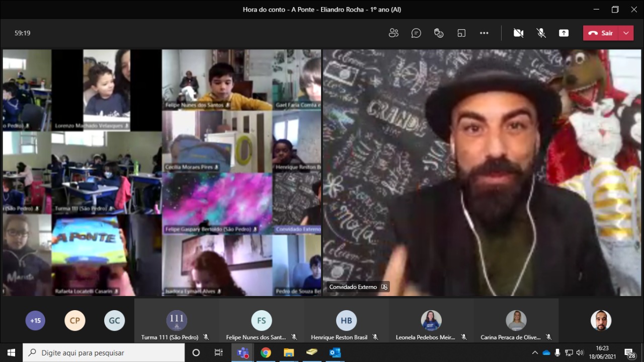Show the participants panel
The width and height of the screenshot is (644, 362).
(x=393, y=33)
